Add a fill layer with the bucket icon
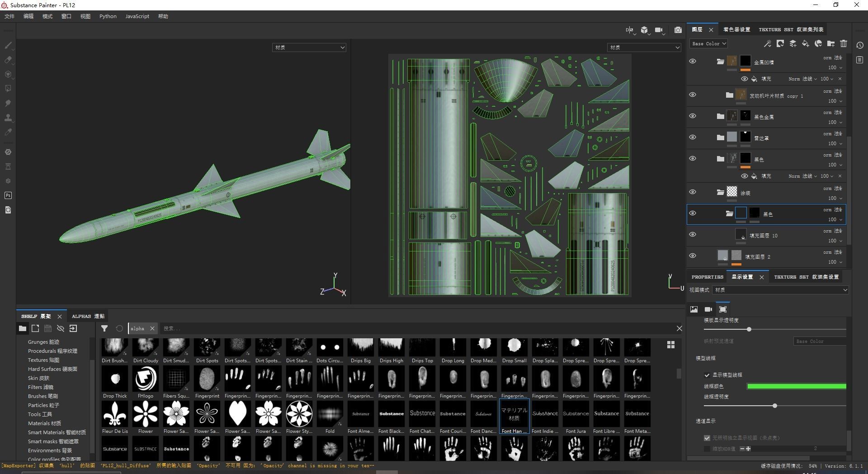Viewport: 868px width, 474px height. pyautogui.click(x=805, y=43)
